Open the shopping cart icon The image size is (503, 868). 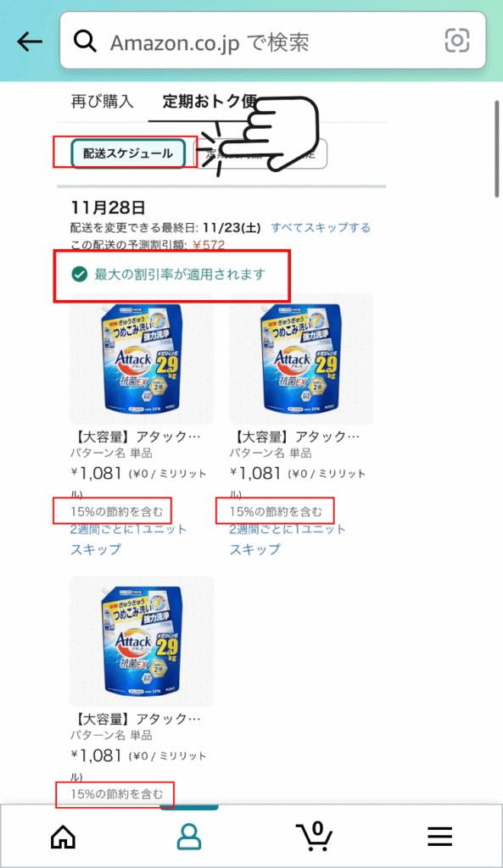(x=314, y=836)
